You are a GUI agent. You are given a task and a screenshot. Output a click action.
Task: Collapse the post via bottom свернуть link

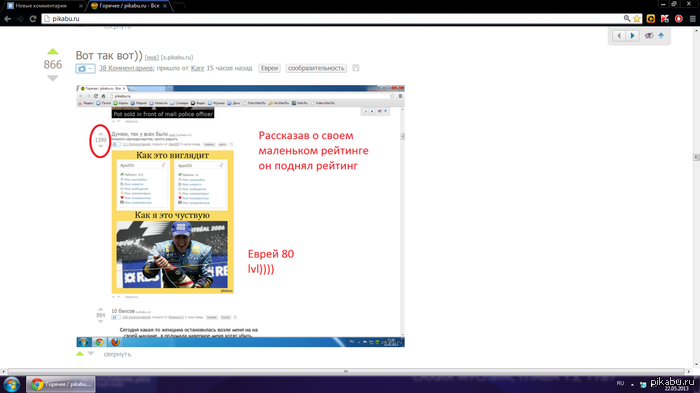click(117, 354)
